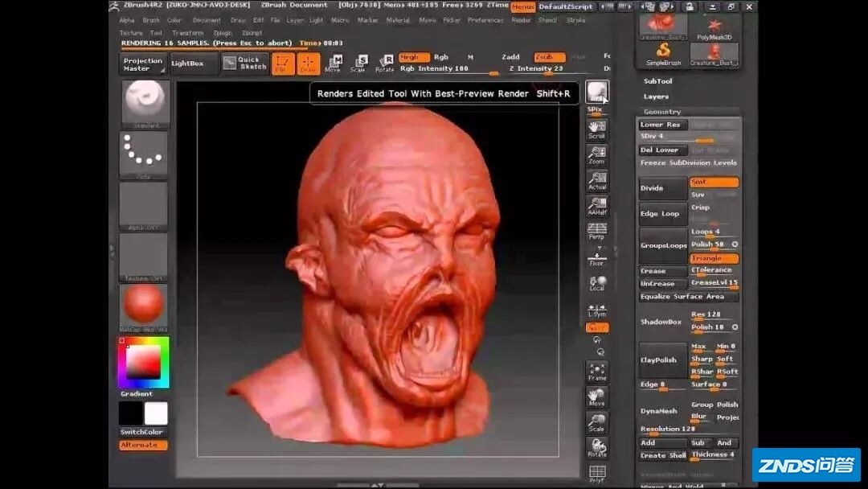Viewport: 868px width, 489px height.
Task: Open the Standard brush picker
Action: pos(145,104)
